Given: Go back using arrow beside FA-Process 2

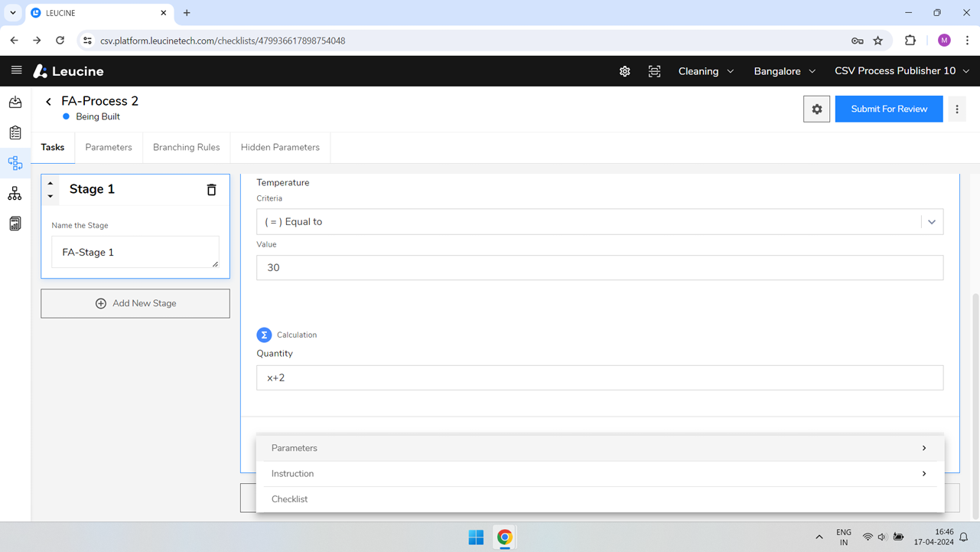Looking at the screenshot, I should pyautogui.click(x=48, y=101).
